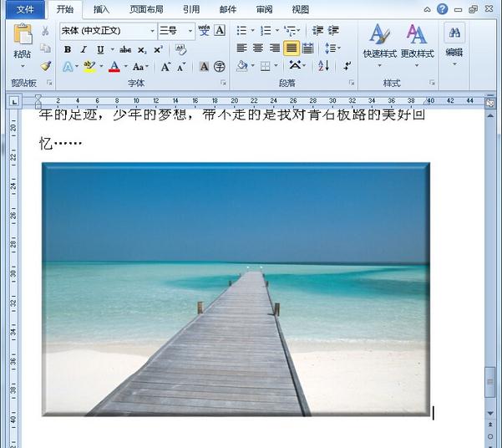502x448 pixels.
Task: Click the tab selector L box
Action: pyautogui.click(x=14, y=102)
